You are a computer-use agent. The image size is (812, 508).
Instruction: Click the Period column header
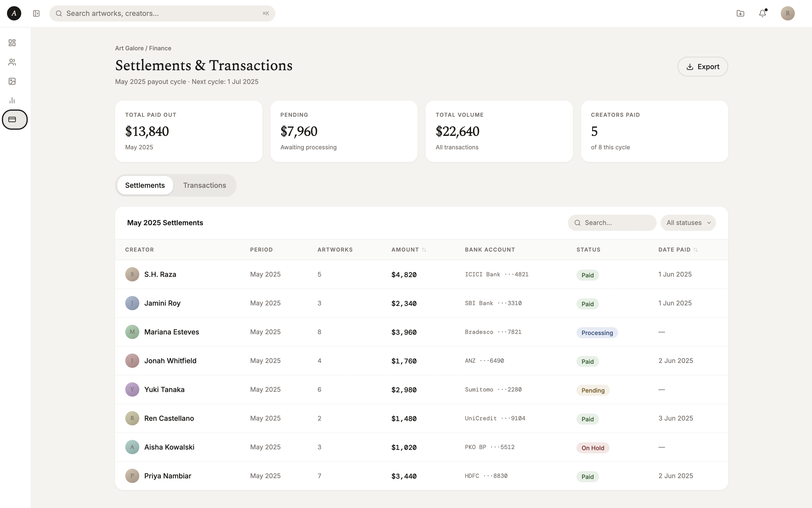point(261,250)
